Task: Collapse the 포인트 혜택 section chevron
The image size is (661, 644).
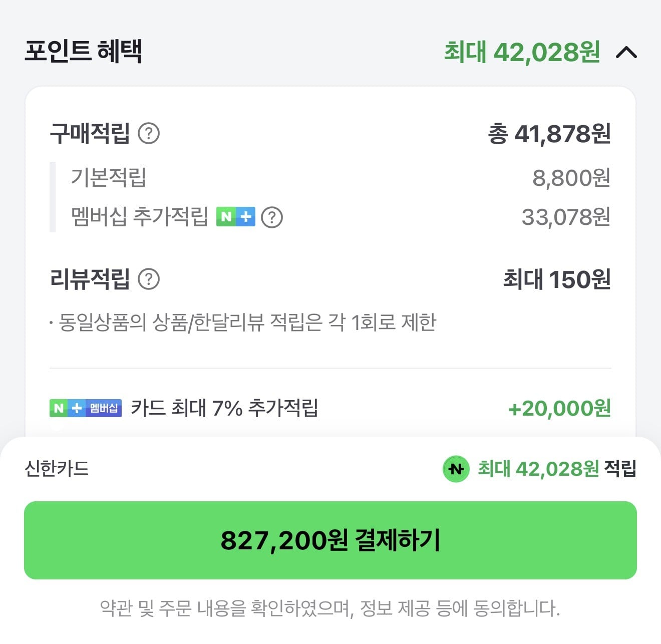Action: pyautogui.click(x=626, y=52)
